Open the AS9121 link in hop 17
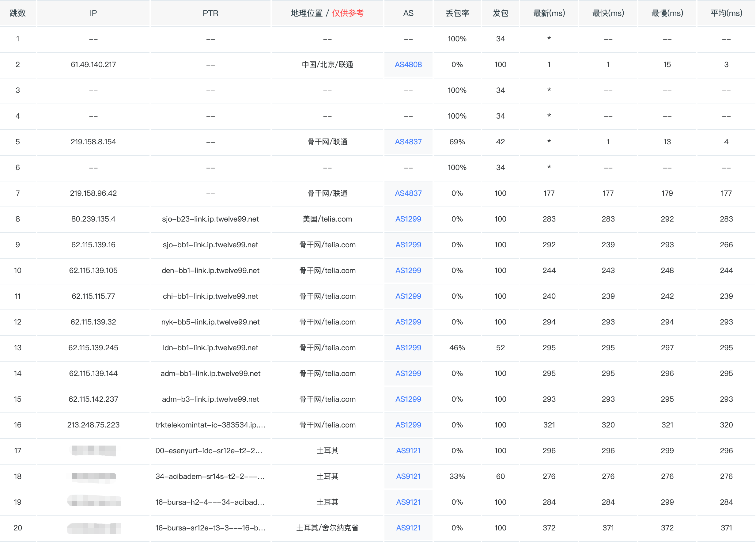This screenshot has height=543, width=756. coord(408,450)
